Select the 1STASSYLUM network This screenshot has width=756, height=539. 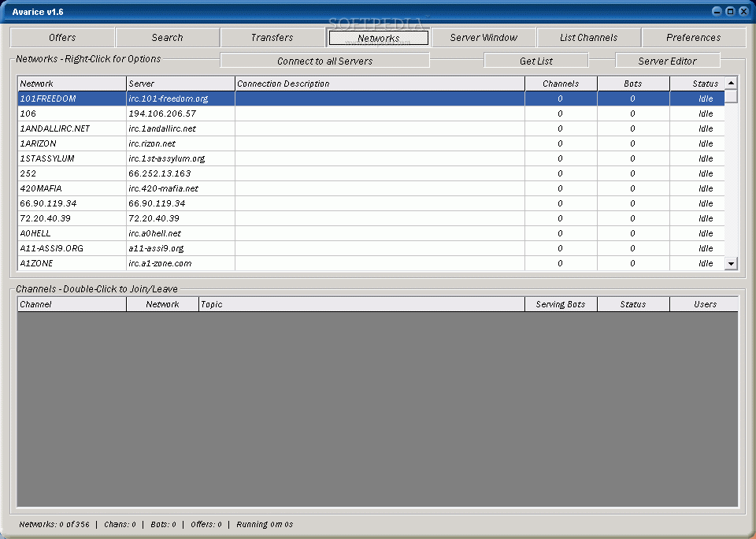click(371, 158)
